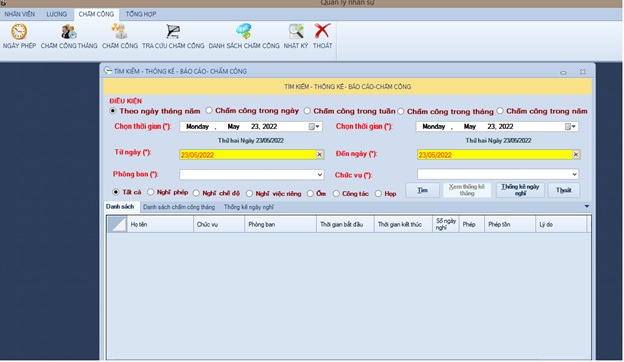Screen dimensions: 624x362
Task: Click the Phòng ban column header
Action: tap(281, 224)
